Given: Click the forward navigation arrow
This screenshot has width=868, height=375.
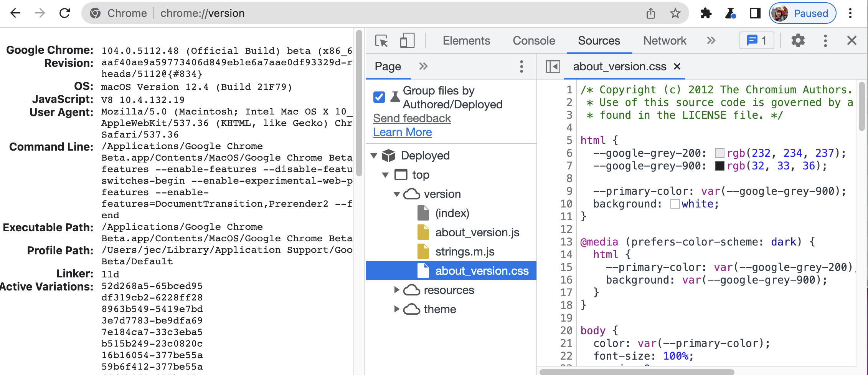Looking at the screenshot, I should pos(40,13).
